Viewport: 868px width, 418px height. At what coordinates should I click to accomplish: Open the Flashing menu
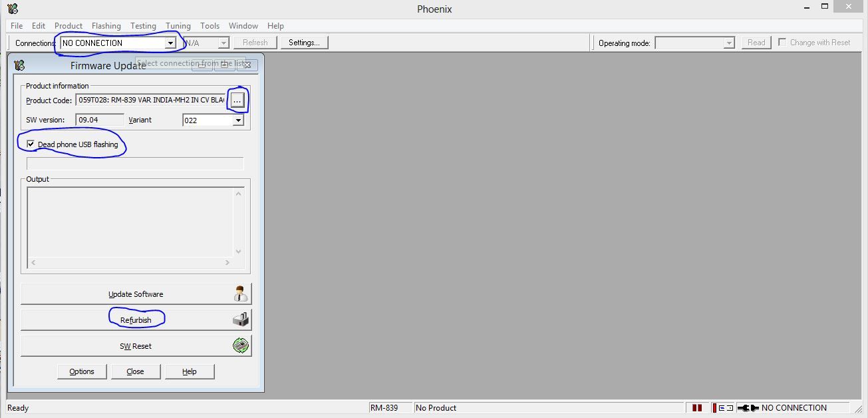pos(106,26)
